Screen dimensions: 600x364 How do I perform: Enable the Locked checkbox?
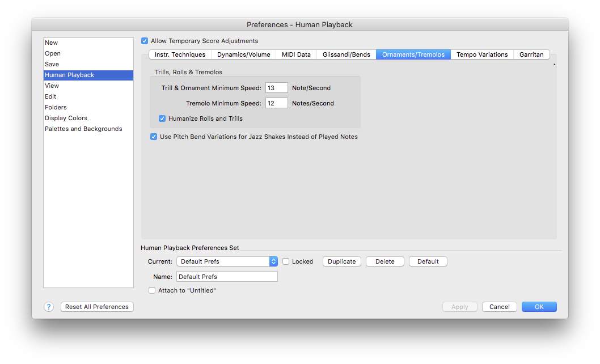tap(286, 261)
